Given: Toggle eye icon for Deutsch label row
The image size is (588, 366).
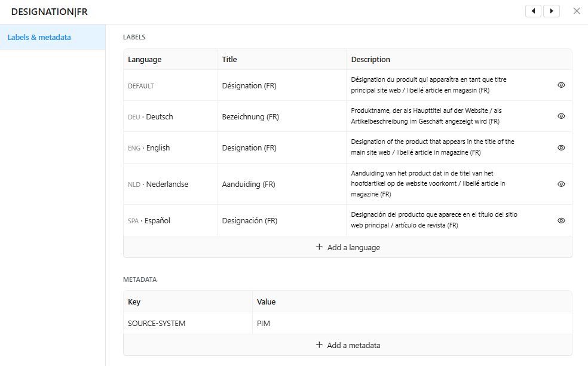Looking at the screenshot, I should pyautogui.click(x=561, y=116).
